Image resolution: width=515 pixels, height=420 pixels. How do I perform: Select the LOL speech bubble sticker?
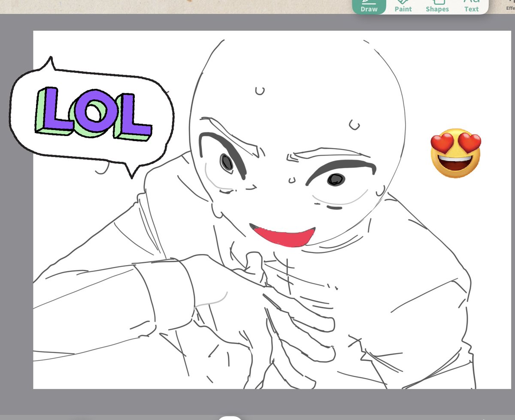point(91,117)
